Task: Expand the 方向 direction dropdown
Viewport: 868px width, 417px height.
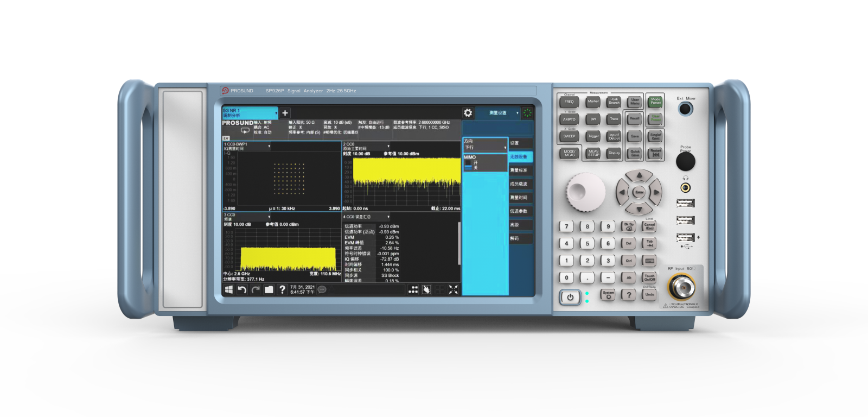Action: (x=505, y=147)
